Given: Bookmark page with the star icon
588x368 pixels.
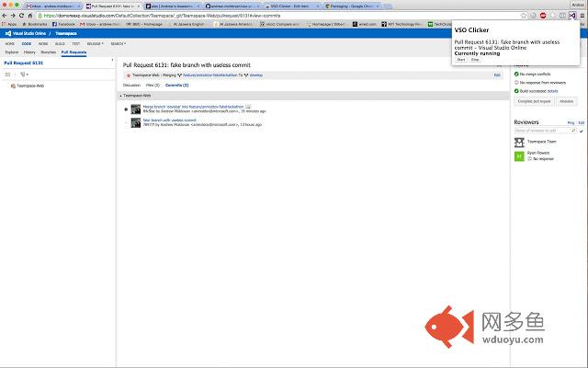Looking at the screenshot, I should coord(524,16).
